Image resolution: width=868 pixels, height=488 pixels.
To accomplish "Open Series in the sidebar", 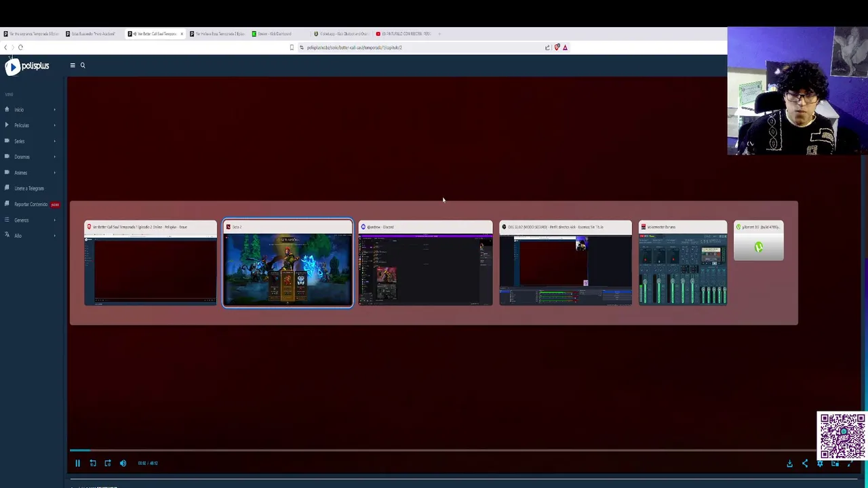I will click(x=19, y=141).
